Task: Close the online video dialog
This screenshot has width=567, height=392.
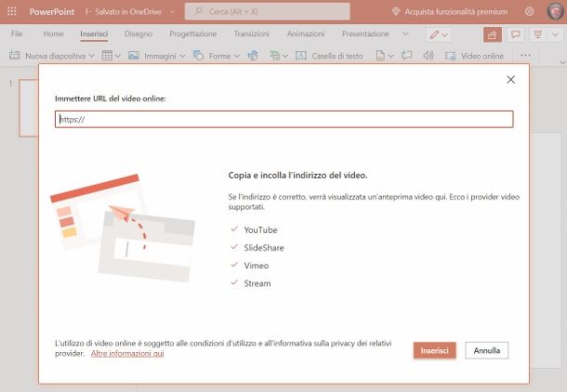Action: click(510, 80)
